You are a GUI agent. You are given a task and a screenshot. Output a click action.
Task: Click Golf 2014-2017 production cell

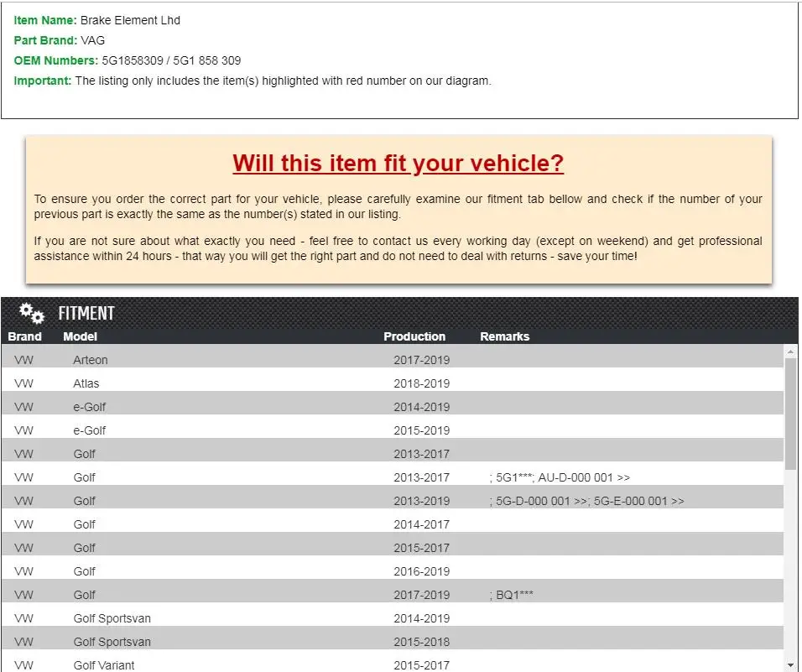click(x=421, y=524)
